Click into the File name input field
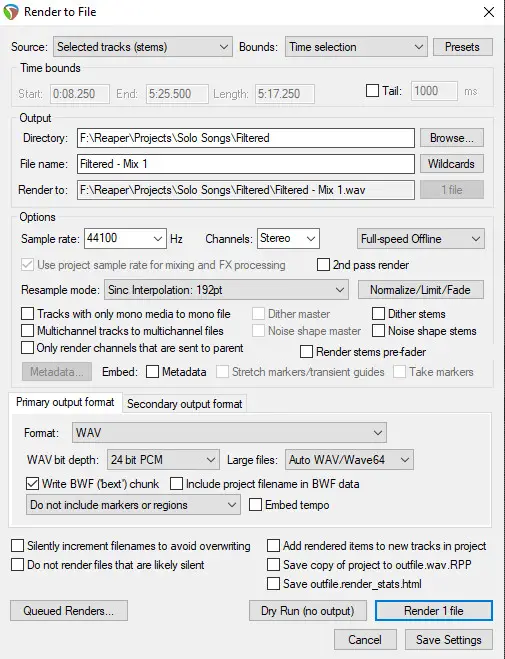Image resolution: width=505 pixels, height=659 pixels. point(245,163)
